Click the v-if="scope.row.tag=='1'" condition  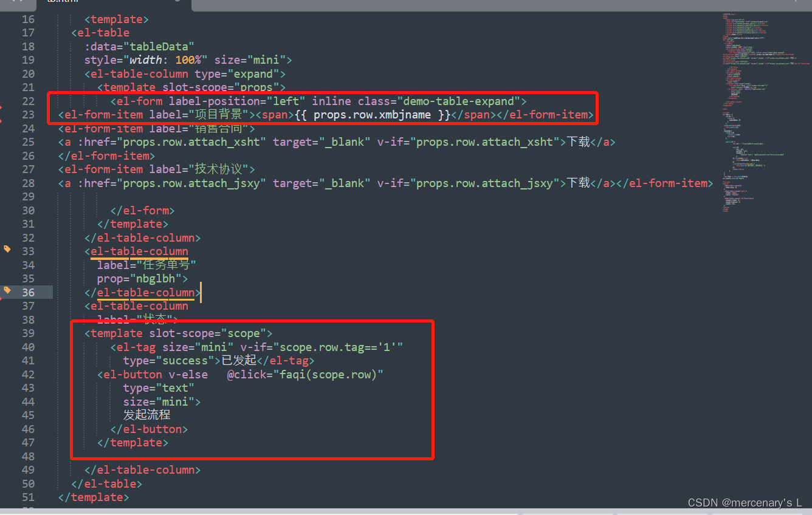tap(322, 347)
